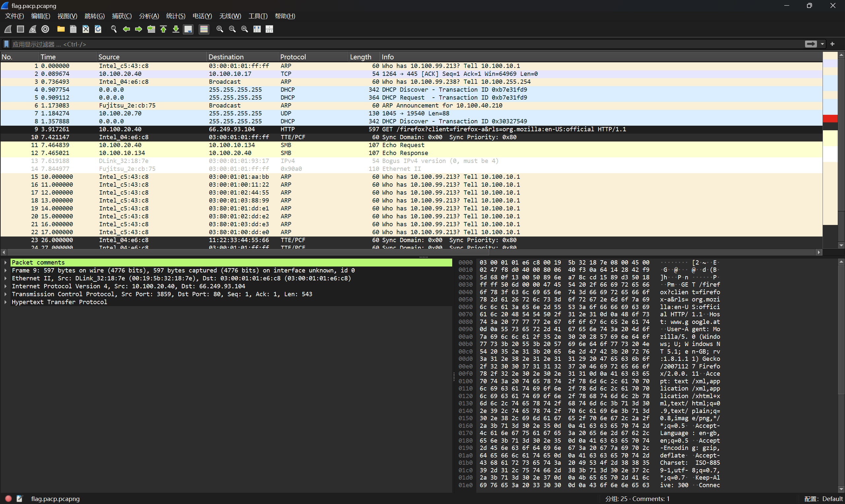
Task: Select packet 13 Bogus IPv4 version row
Action: pyautogui.click(x=411, y=161)
